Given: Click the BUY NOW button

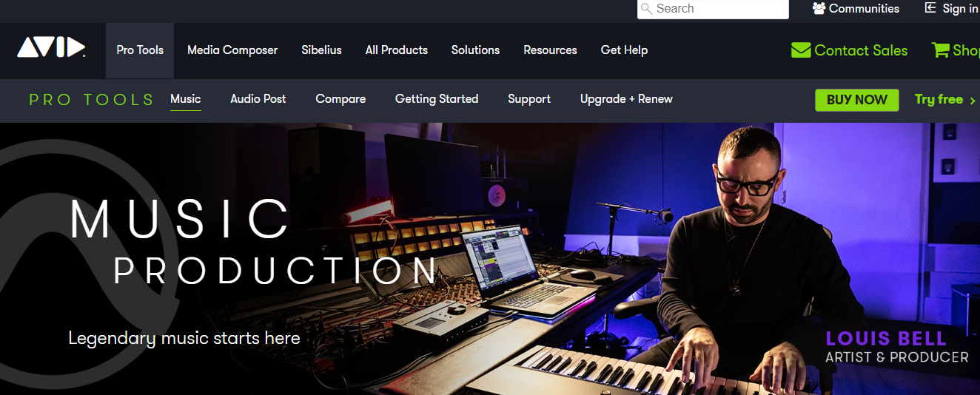Looking at the screenshot, I should [857, 100].
